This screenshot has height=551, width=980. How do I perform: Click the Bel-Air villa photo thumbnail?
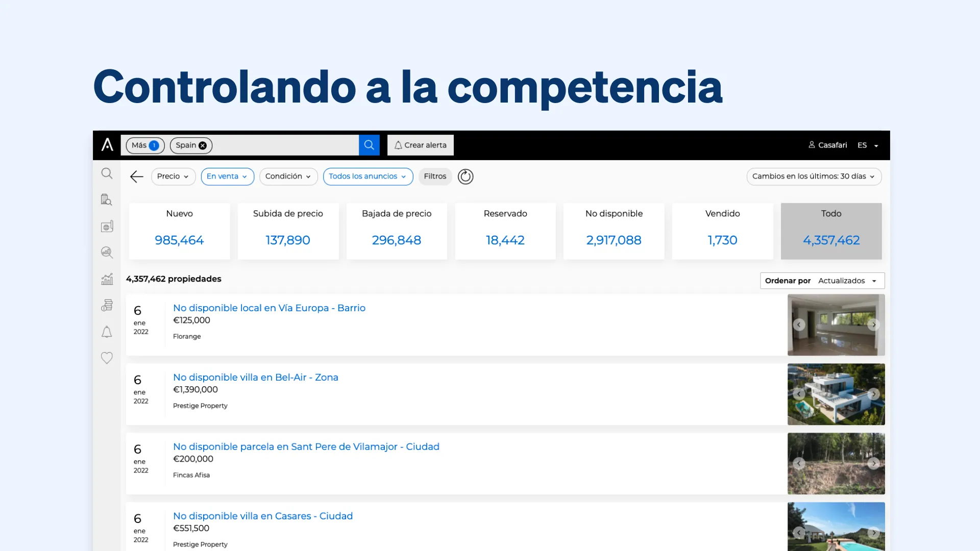[x=836, y=394]
